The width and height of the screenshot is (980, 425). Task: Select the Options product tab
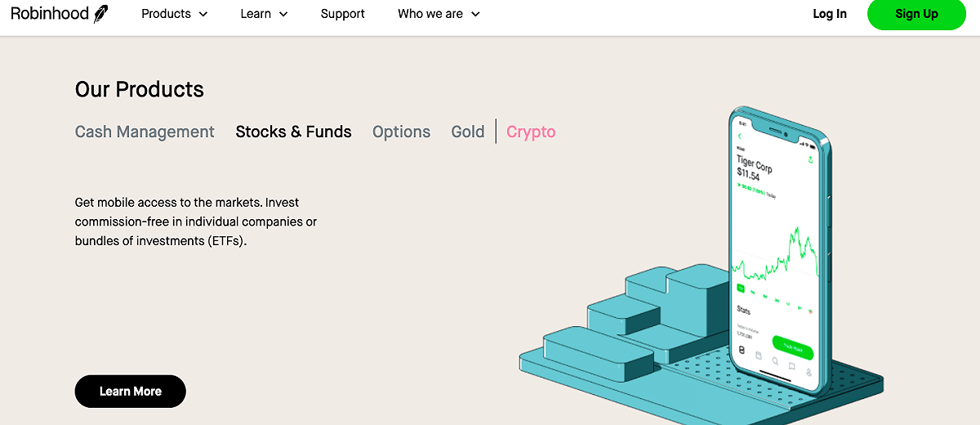[401, 132]
